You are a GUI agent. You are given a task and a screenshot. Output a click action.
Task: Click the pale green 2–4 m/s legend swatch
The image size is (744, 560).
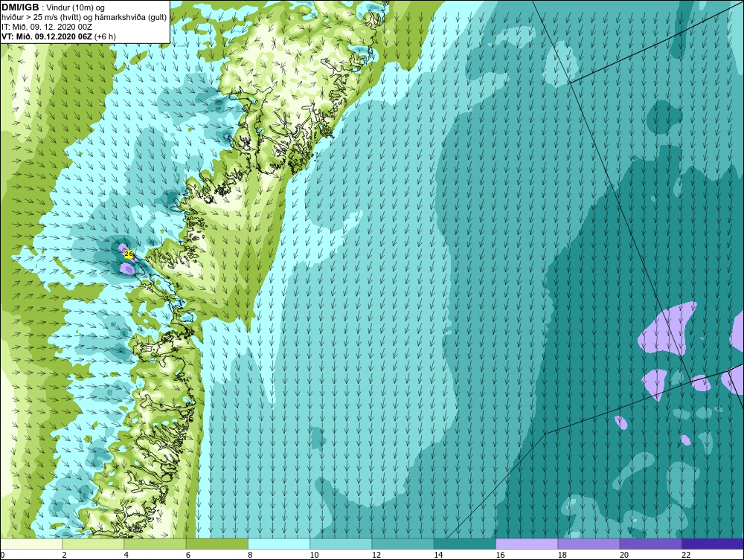pos(93,544)
